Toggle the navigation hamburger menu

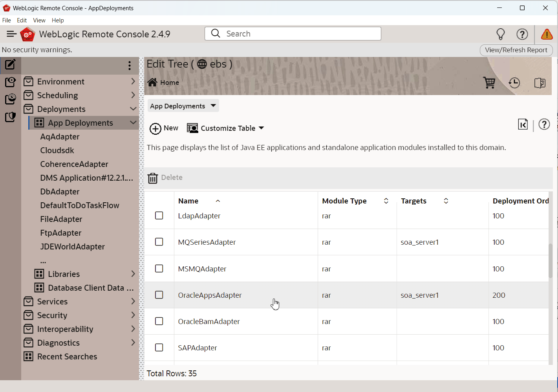coord(11,34)
